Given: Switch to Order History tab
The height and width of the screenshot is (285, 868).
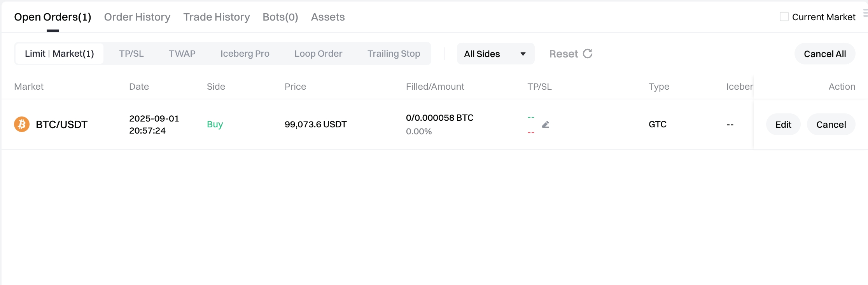Looking at the screenshot, I should tap(137, 17).
